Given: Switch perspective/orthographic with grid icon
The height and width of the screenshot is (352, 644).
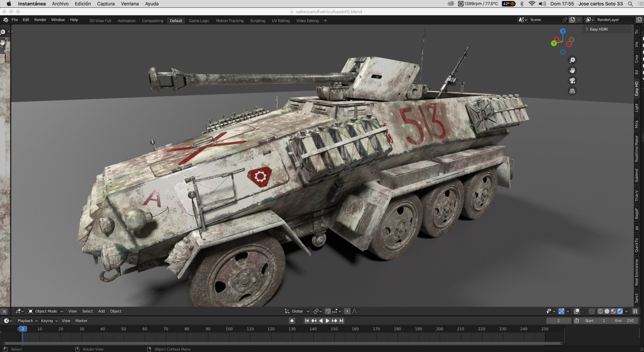Looking at the screenshot, I should coord(572,91).
